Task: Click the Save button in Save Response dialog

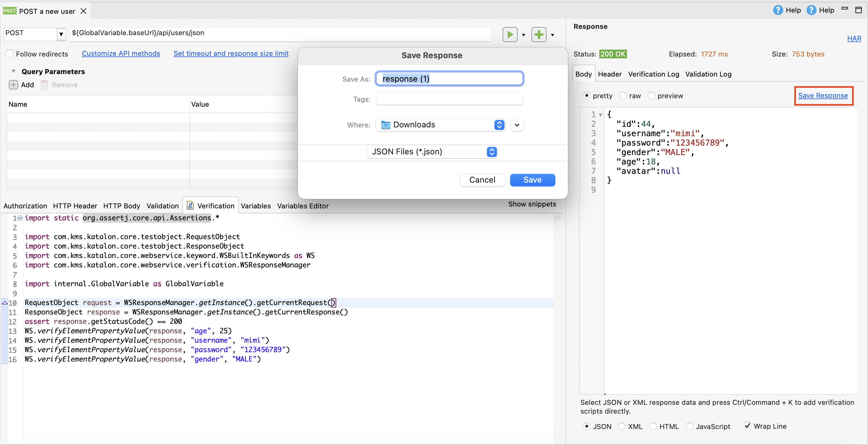Action: (532, 180)
